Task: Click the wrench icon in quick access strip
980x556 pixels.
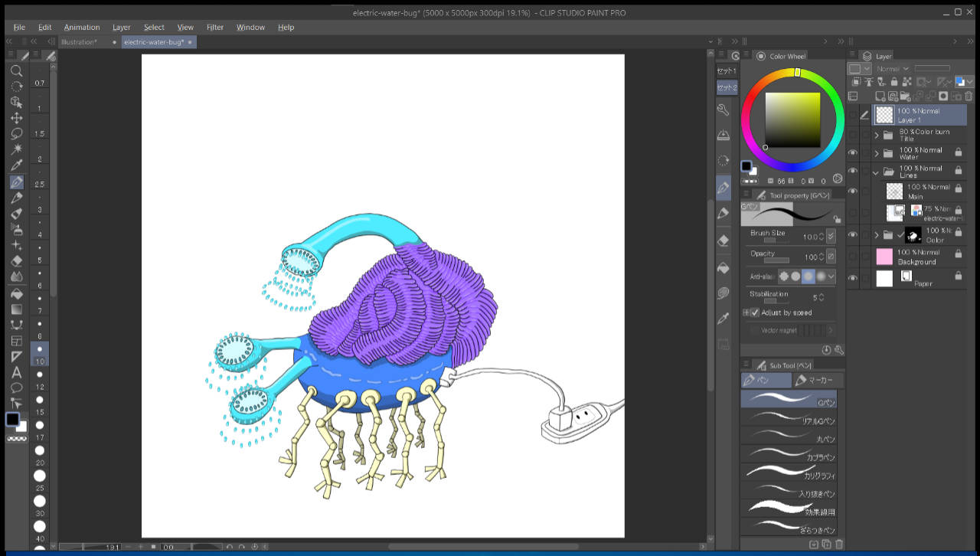Action: (x=724, y=110)
